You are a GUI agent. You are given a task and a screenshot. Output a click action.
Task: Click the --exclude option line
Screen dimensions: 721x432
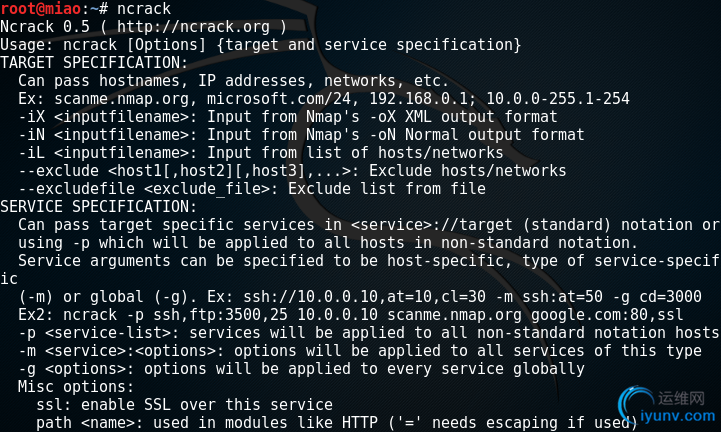(292, 171)
